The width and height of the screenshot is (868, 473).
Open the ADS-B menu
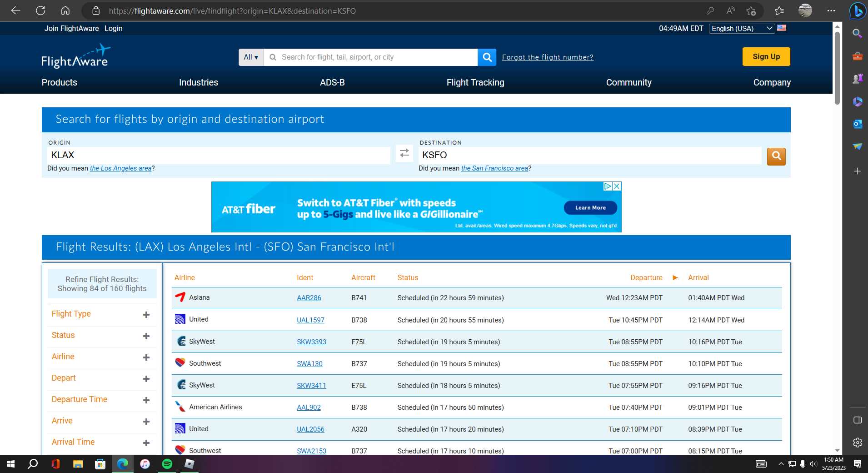332,82
